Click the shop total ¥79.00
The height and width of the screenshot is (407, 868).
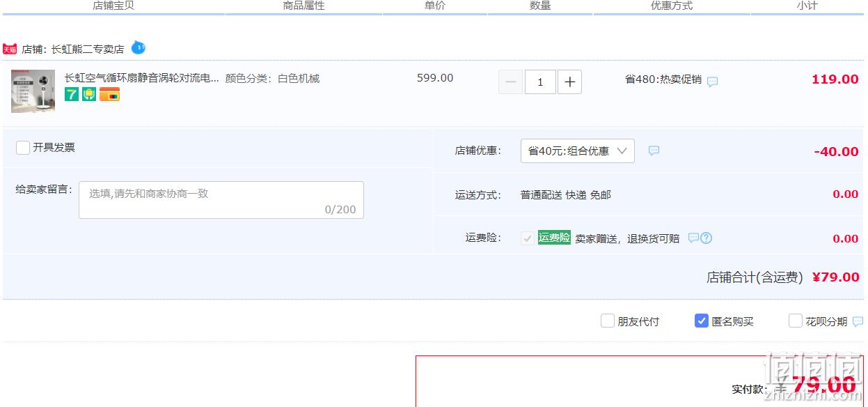(836, 277)
